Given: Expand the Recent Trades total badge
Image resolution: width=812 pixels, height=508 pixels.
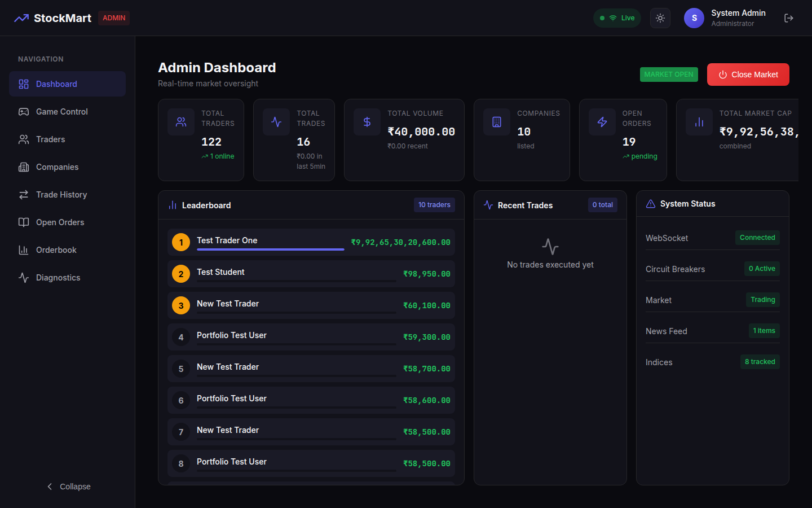Looking at the screenshot, I should [602, 204].
